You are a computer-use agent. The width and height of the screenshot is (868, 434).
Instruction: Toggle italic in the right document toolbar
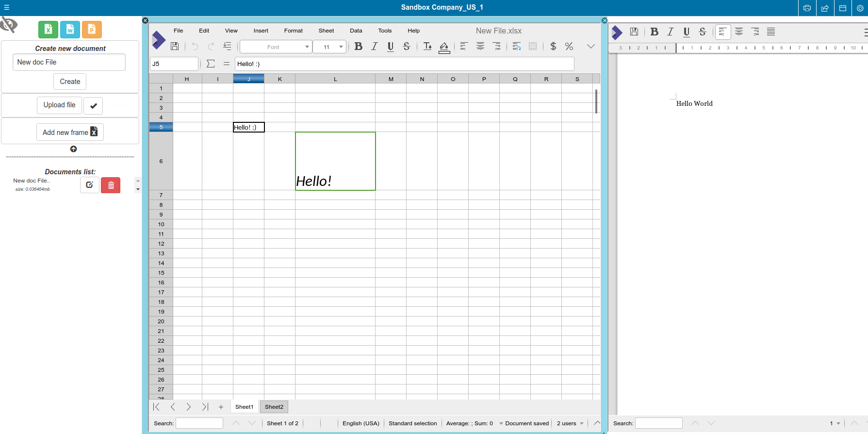click(x=670, y=32)
